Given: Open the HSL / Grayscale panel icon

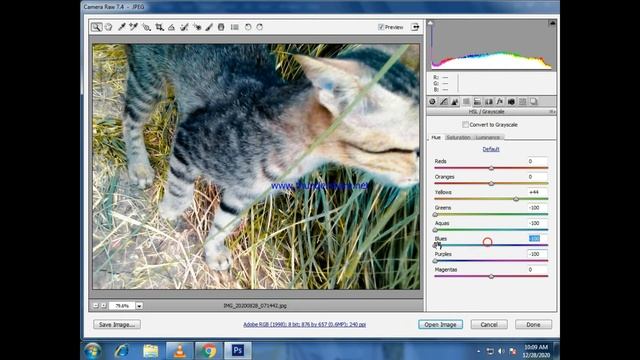Looking at the screenshot, I should tap(466, 102).
